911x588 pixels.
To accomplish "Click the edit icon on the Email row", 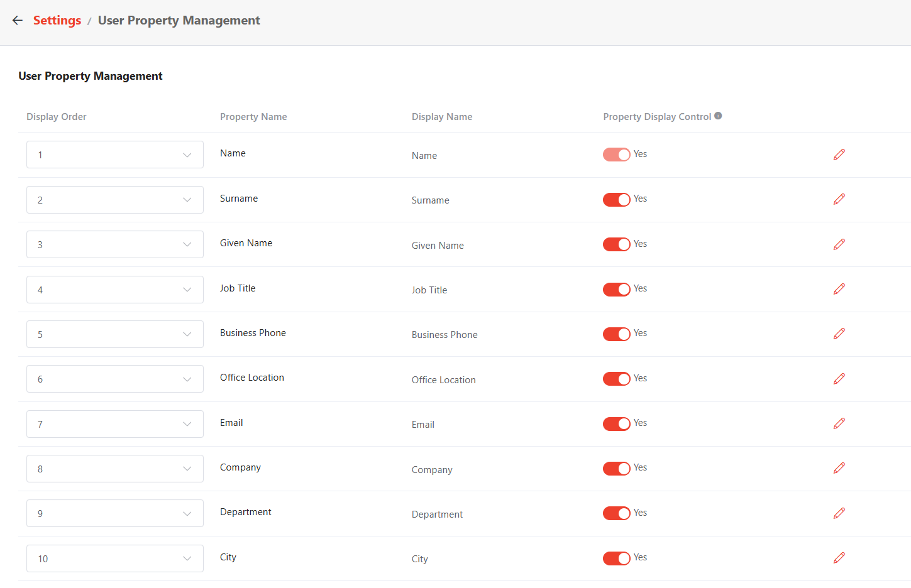I will point(839,423).
